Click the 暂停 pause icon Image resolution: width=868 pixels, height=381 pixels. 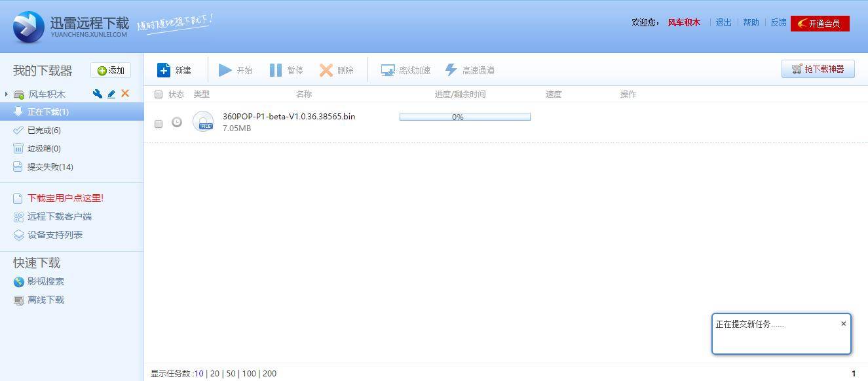276,70
